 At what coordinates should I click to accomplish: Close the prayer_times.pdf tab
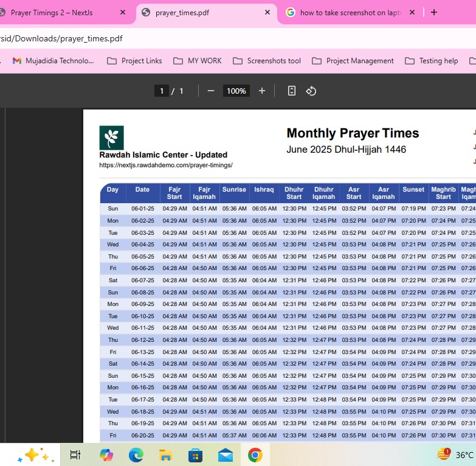coord(268,12)
